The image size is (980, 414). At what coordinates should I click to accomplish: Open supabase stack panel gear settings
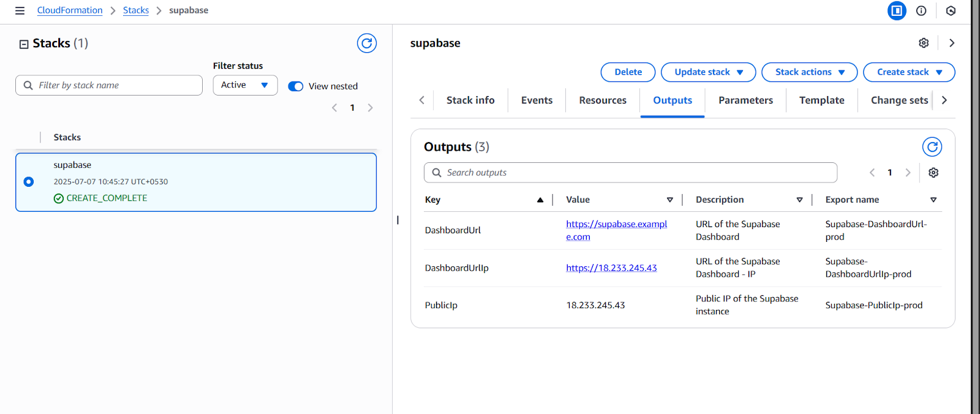[924, 43]
